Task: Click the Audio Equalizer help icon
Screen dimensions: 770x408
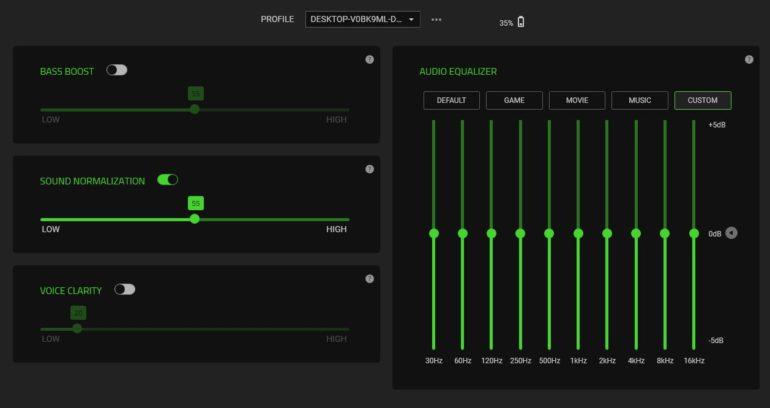Action: coord(749,60)
